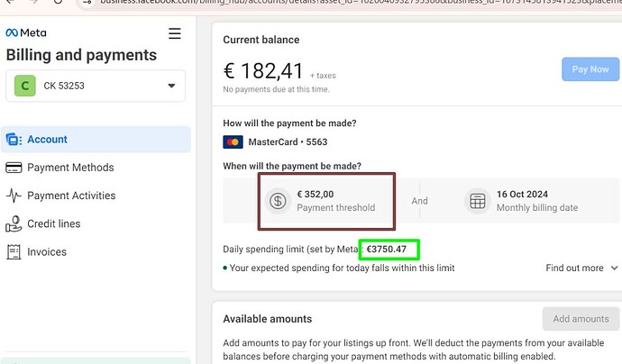Click the Invoices document icon
This screenshot has height=364, width=622.
point(14,251)
